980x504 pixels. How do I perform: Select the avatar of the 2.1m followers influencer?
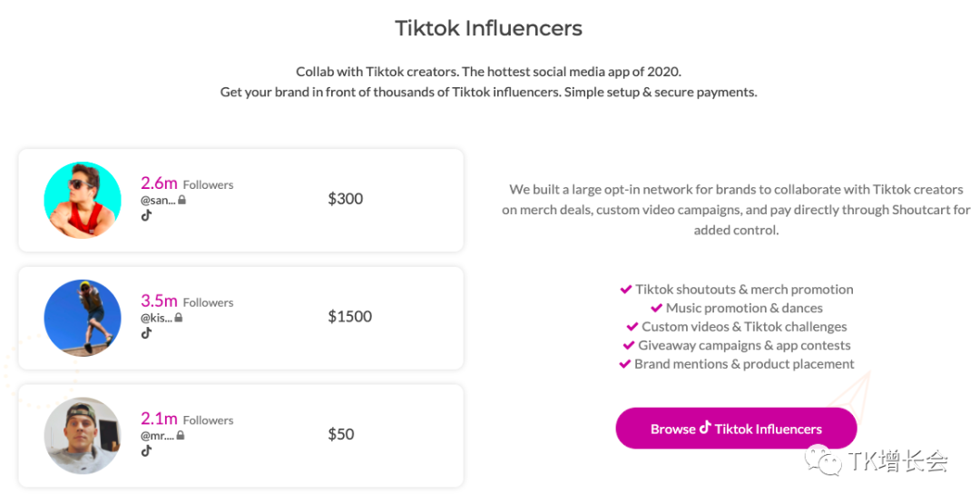pyautogui.click(x=83, y=435)
